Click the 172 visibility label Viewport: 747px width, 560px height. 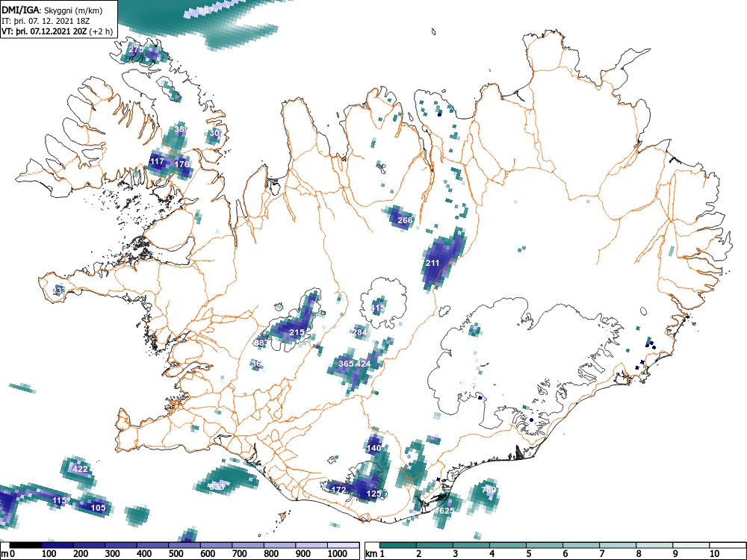click(338, 490)
